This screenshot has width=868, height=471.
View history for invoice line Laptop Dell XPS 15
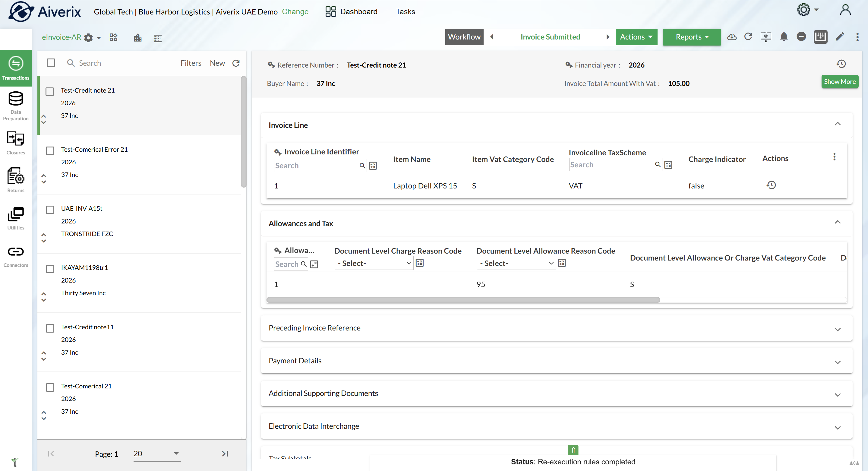click(771, 185)
